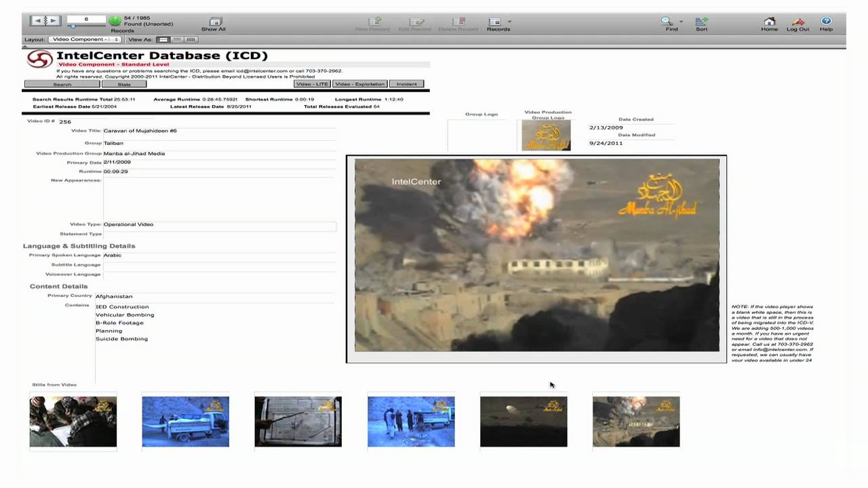Click the Earliest Release Date 5/21/2004 text
Image resolution: width=868 pixels, height=488 pixels.
pos(75,106)
